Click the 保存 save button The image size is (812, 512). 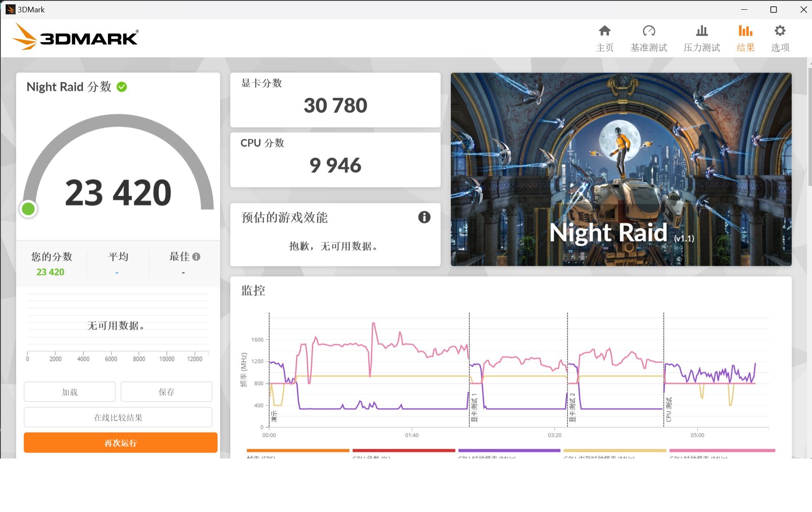pyautogui.click(x=167, y=392)
